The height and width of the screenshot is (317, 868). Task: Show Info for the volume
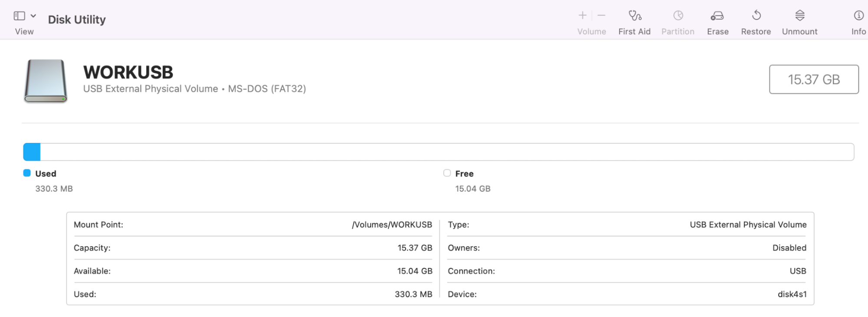[x=858, y=23]
